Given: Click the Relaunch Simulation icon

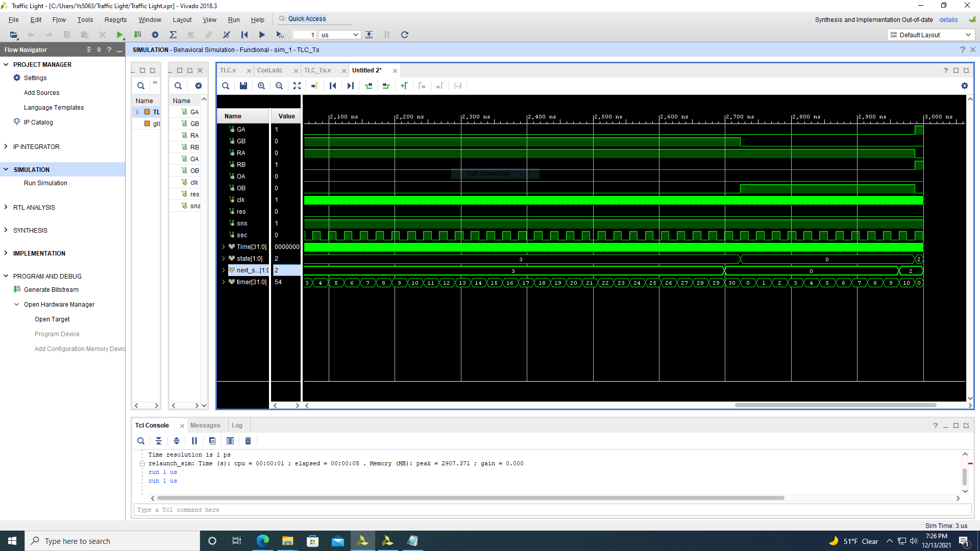Looking at the screenshot, I should point(405,35).
